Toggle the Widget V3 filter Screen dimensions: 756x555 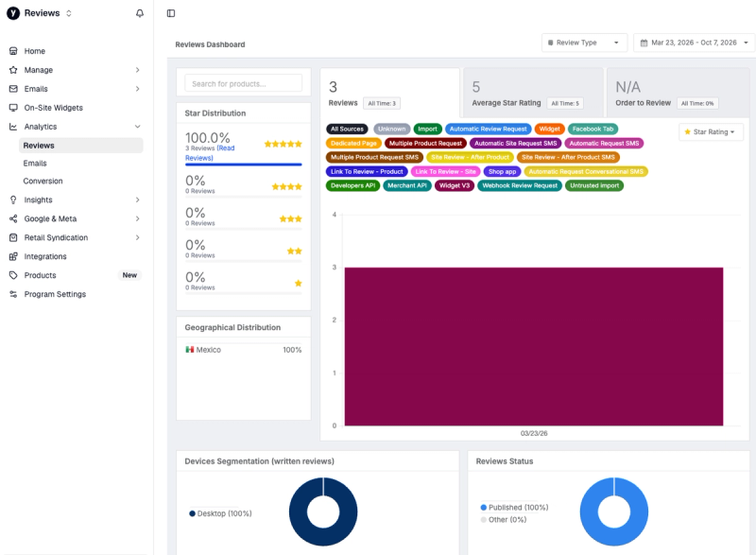(455, 185)
